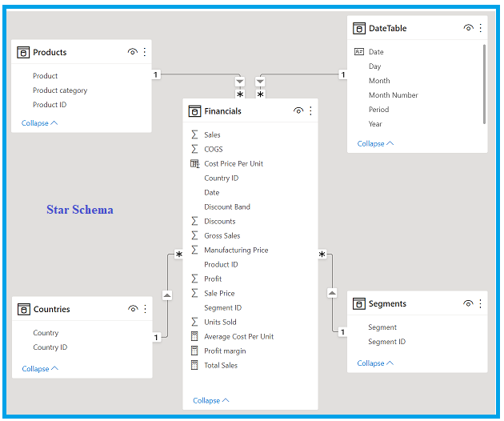This screenshot has width=504, height=421.
Task: Collapse the DateTable field list
Action: point(375,144)
